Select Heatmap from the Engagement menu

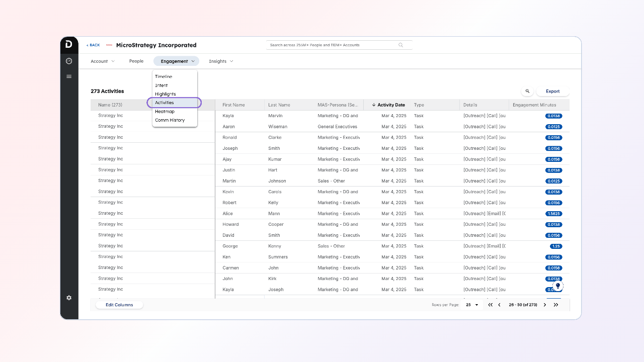pyautogui.click(x=165, y=111)
